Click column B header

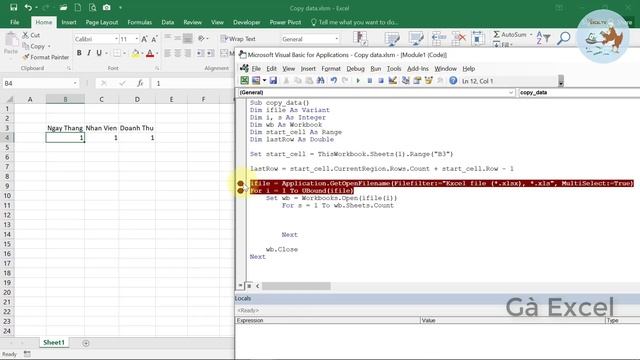coord(65,99)
